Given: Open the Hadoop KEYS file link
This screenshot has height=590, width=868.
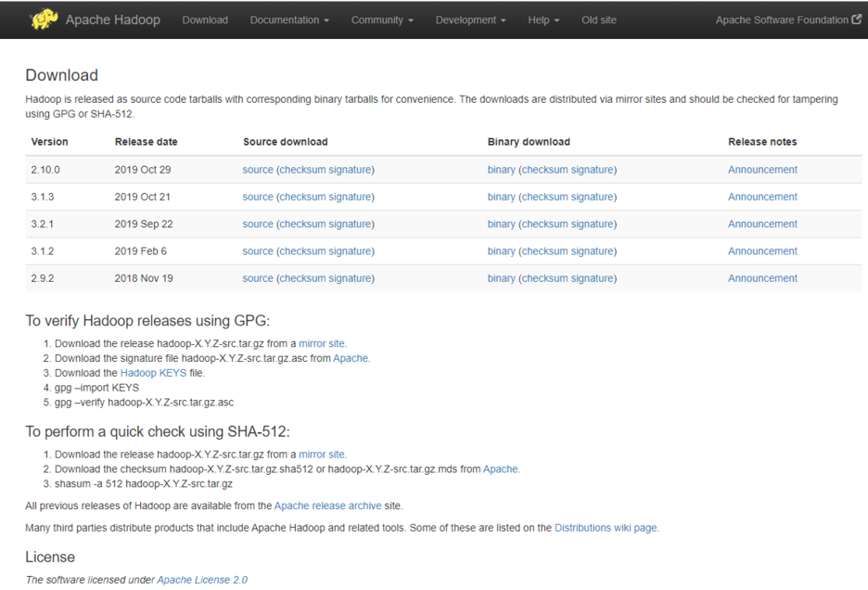Looking at the screenshot, I should point(153,373).
